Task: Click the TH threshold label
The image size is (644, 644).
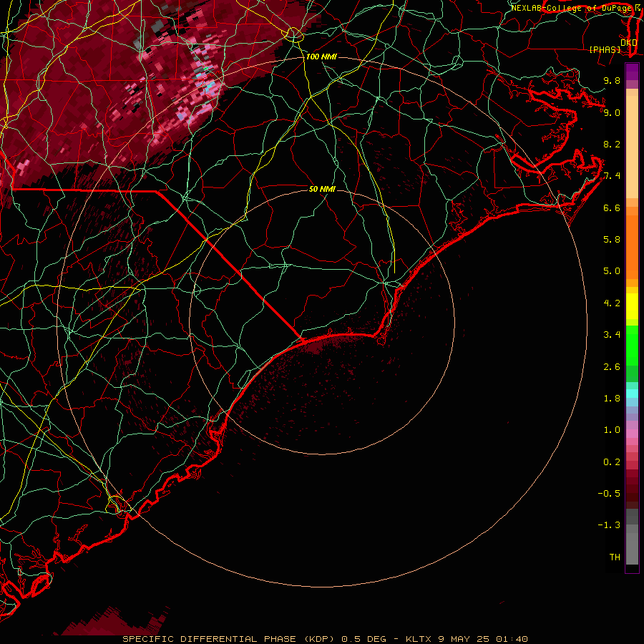Action: (615, 557)
